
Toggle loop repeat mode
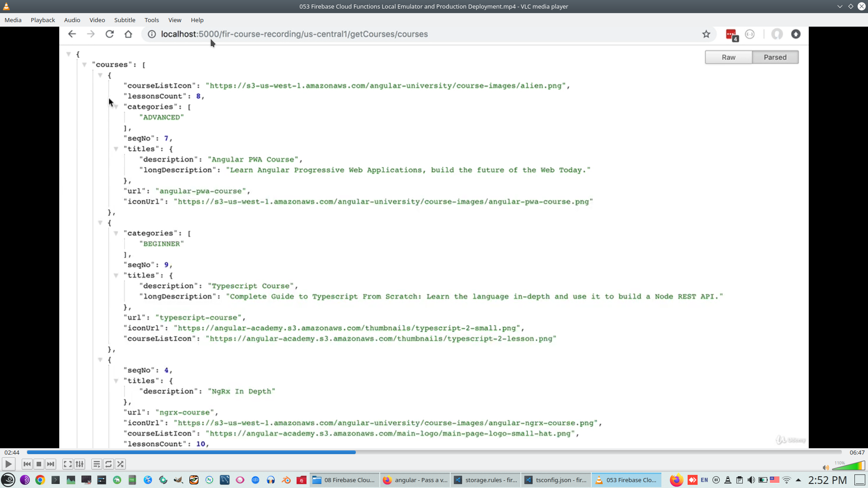click(108, 464)
